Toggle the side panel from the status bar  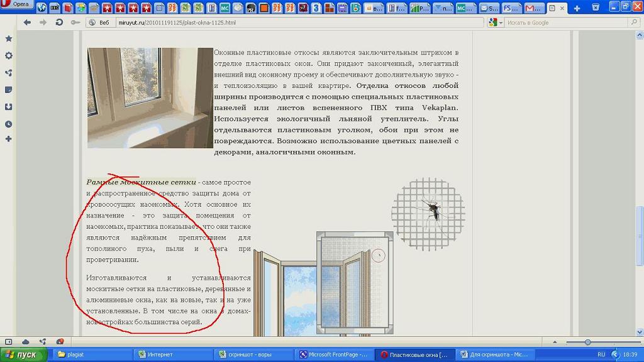click(8, 341)
